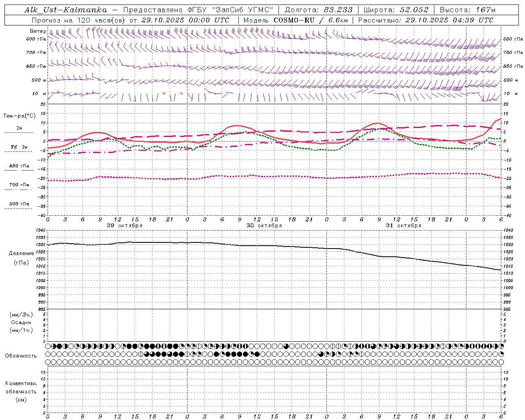Click the "Облачность" cloudiness label
525x420 pixels.
(x=21, y=356)
